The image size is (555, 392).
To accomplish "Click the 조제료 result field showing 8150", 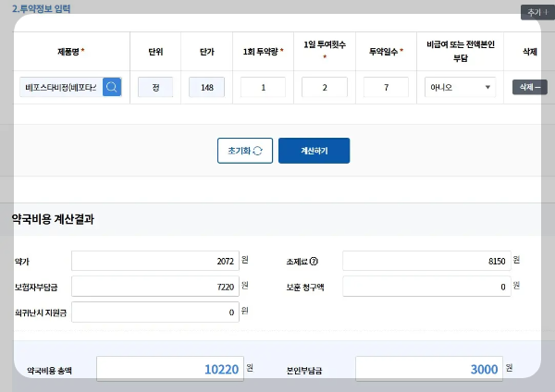I will [x=426, y=261].
